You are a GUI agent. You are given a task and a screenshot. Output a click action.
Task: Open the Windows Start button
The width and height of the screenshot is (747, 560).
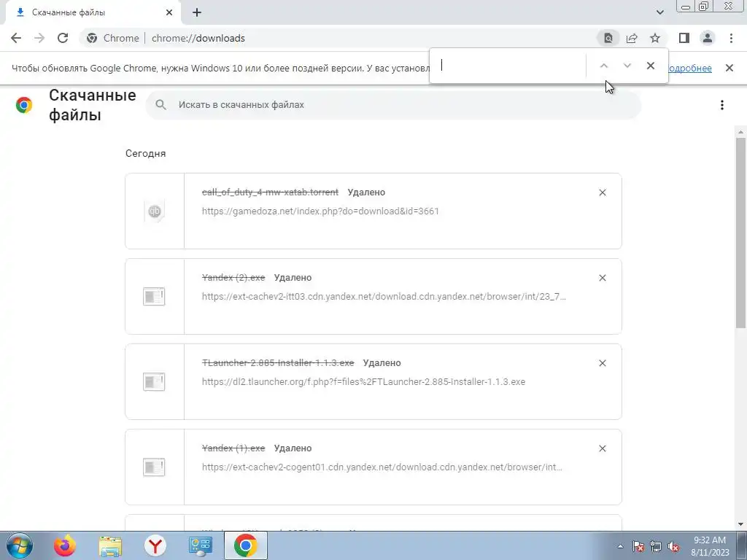(x=19, y=545)
